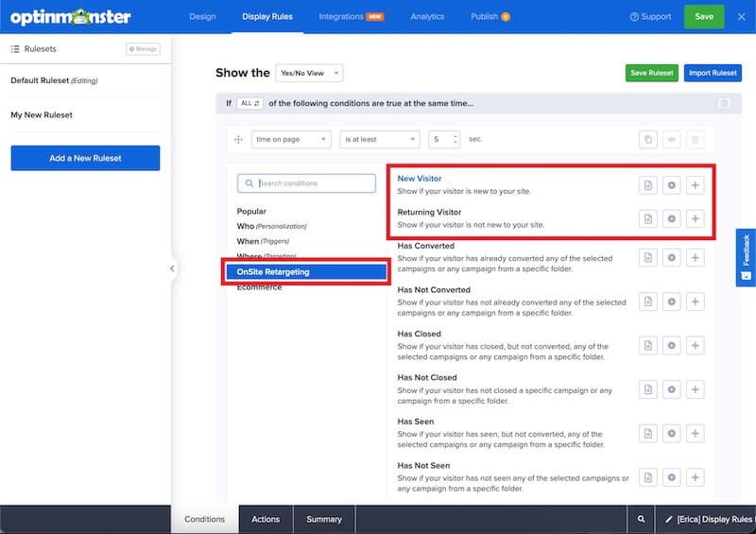Click the green Save button

coord(704,16)
